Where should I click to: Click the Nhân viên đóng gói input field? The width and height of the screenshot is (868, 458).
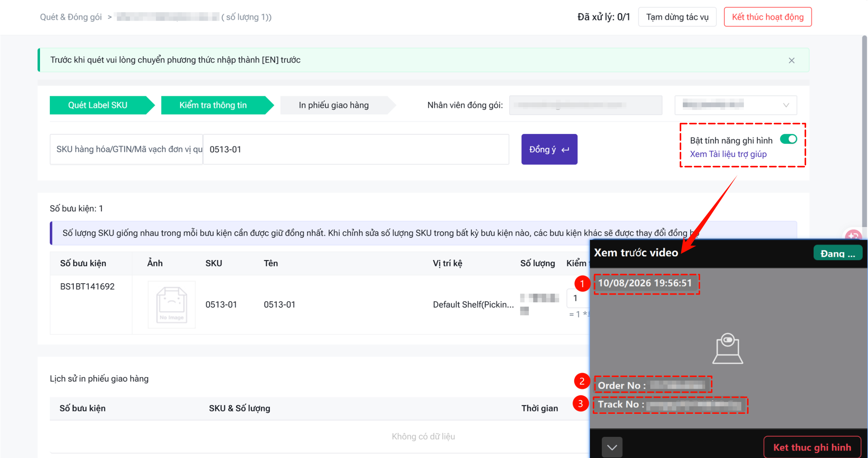(585, 105)
